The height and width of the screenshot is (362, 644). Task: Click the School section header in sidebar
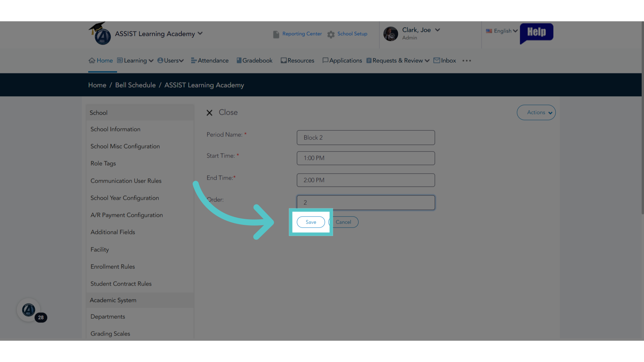click(x=140, y=113)
